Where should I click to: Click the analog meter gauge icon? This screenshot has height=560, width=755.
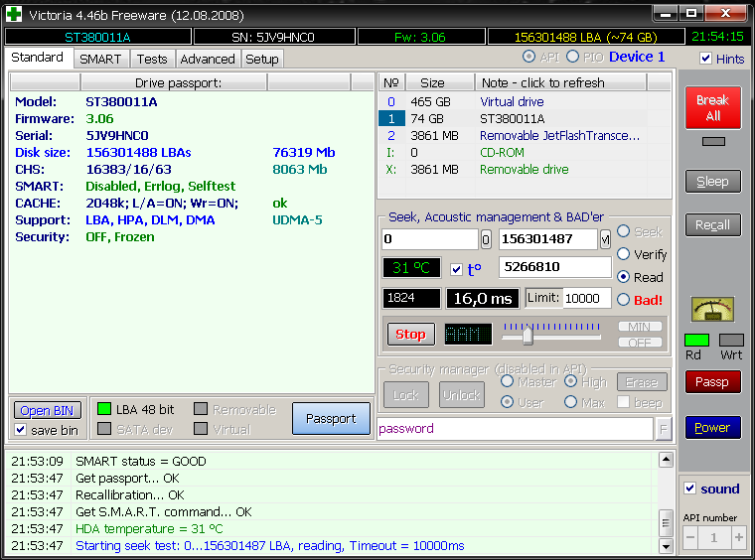[x=712, y=310]
